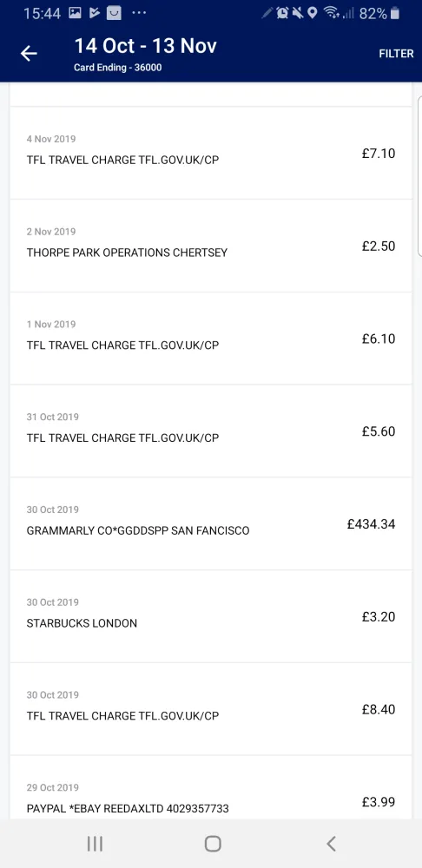Screen dimensions: 422x868
Task: Tap Android back chevron in navigation bar
Action: pos(331,844)
